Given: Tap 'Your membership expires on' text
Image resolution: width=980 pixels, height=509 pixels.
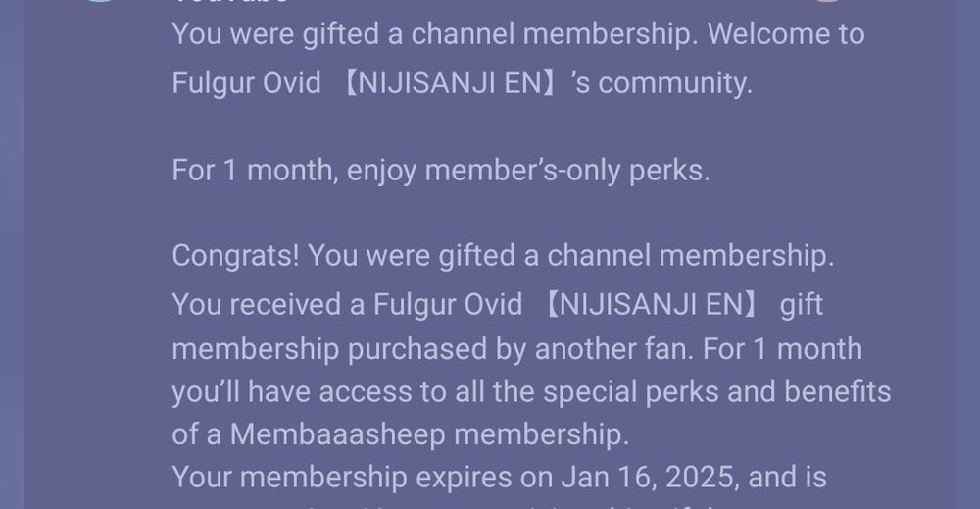Looking at the screenshot, I should coord(363,478).
